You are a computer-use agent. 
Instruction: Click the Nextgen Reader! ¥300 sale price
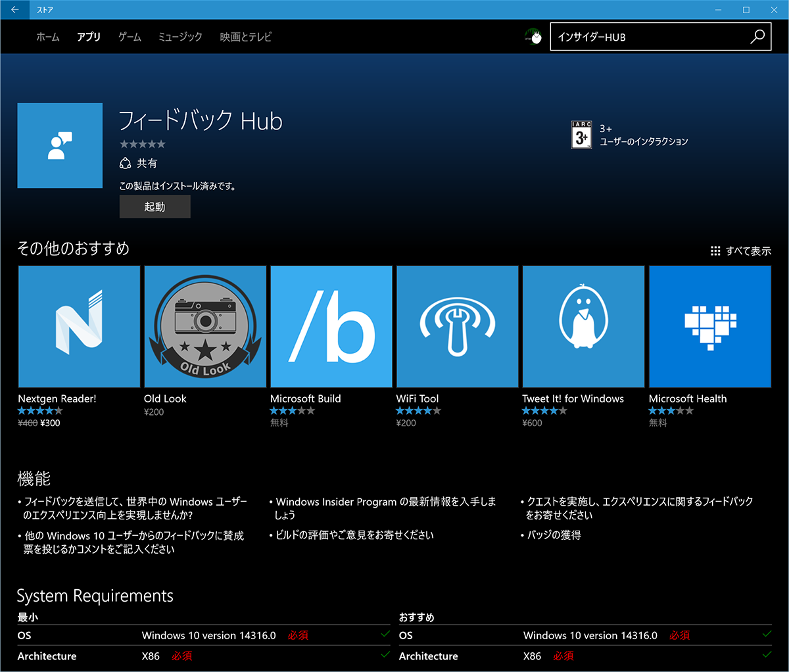[50, 423]
